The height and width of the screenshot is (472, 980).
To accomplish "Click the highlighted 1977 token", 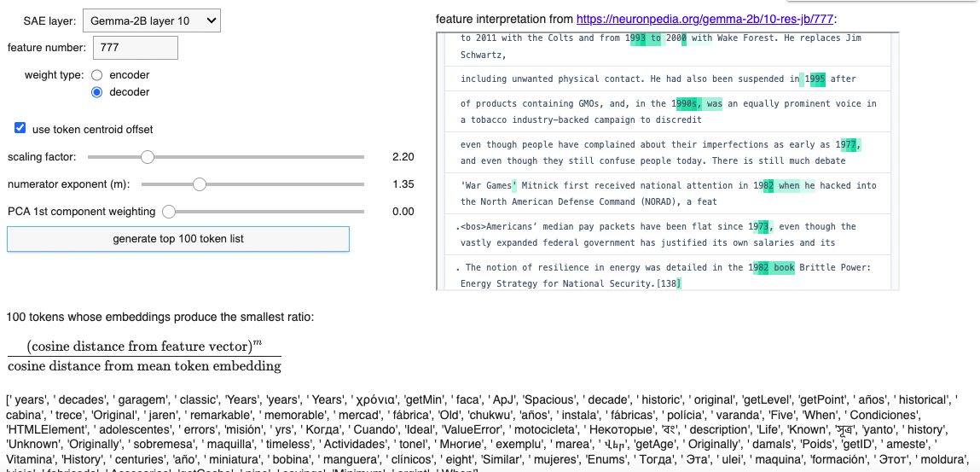I will coord(848,145).
